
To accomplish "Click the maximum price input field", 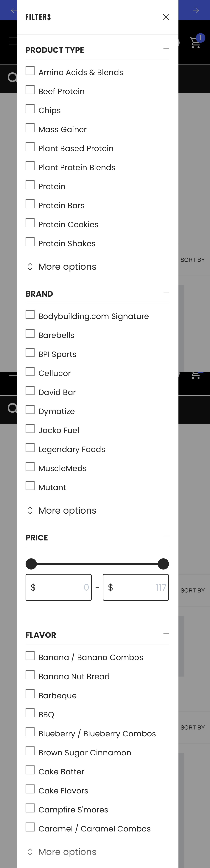I will 136,587.
